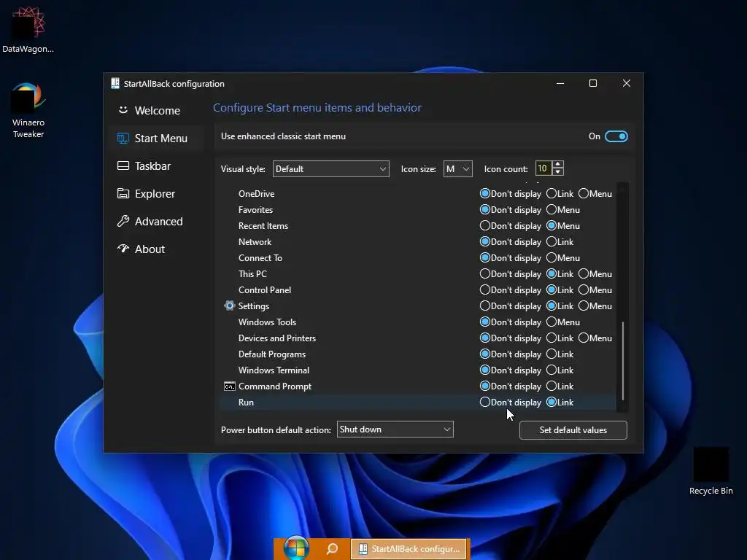Set Windows Terminal to Link
Screen dimensions: 747x560
coord(560,370)
